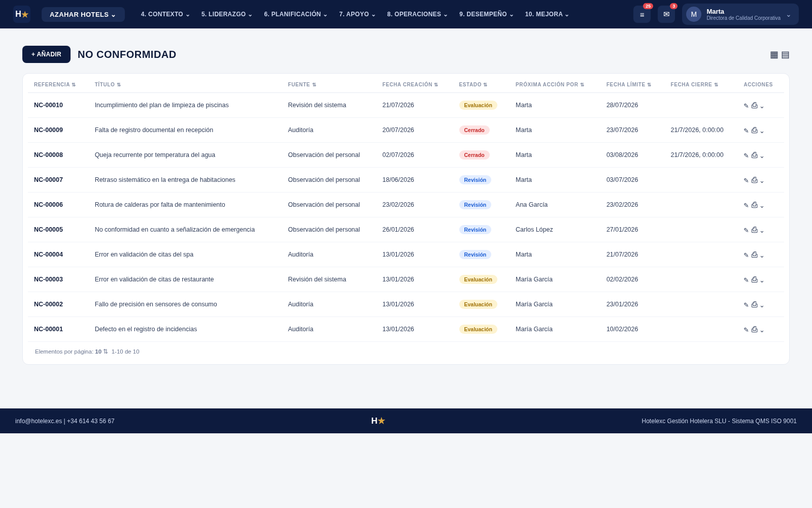Screen dimensions: 812x508
Task: Open the 10. MEJORA menu
Action: pos(547,14)
